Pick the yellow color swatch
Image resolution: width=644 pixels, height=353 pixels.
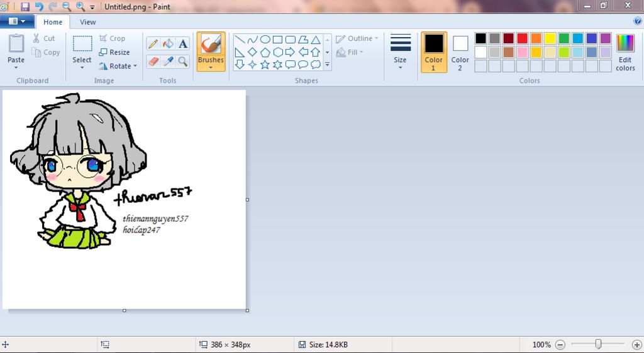550,38
